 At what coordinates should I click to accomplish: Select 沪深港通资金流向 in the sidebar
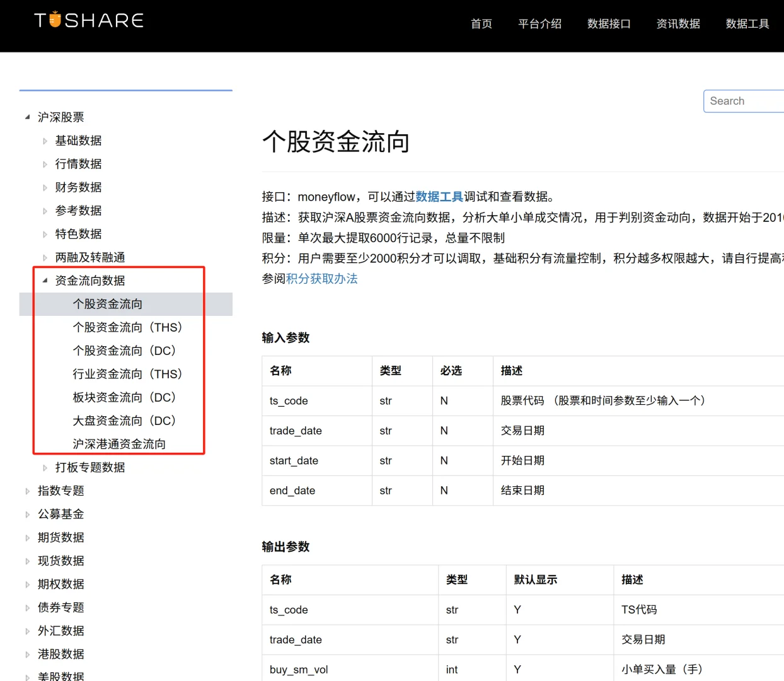119,443
